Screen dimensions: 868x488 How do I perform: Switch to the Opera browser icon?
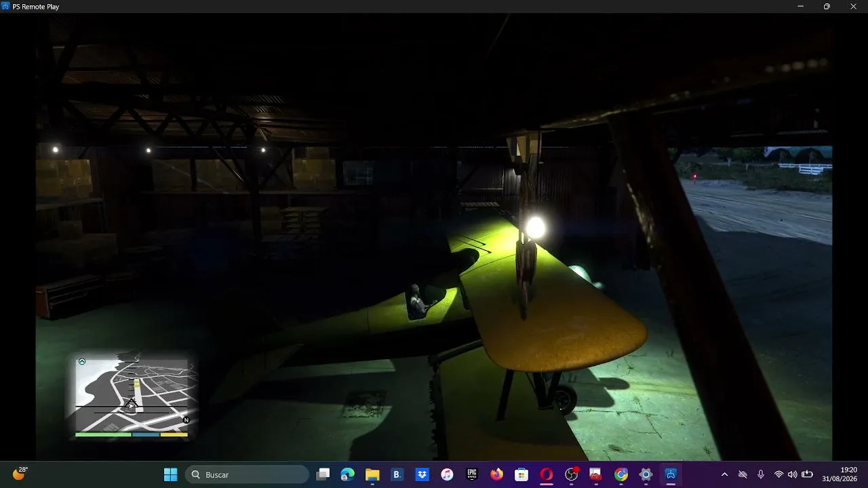click(547, 474)
